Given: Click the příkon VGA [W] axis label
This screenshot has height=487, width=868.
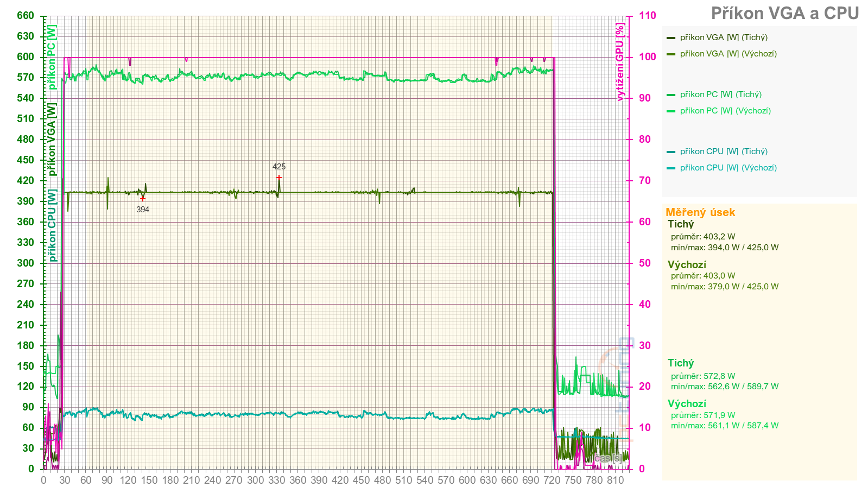Looking at the screenshot, I should (52, 140).
